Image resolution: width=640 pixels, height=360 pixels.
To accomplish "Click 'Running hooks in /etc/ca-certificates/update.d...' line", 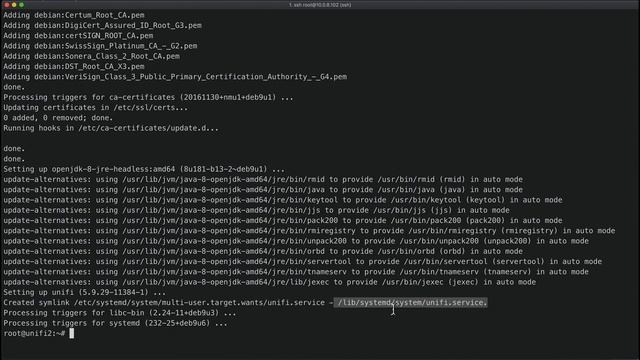I will tap(111, 128).
